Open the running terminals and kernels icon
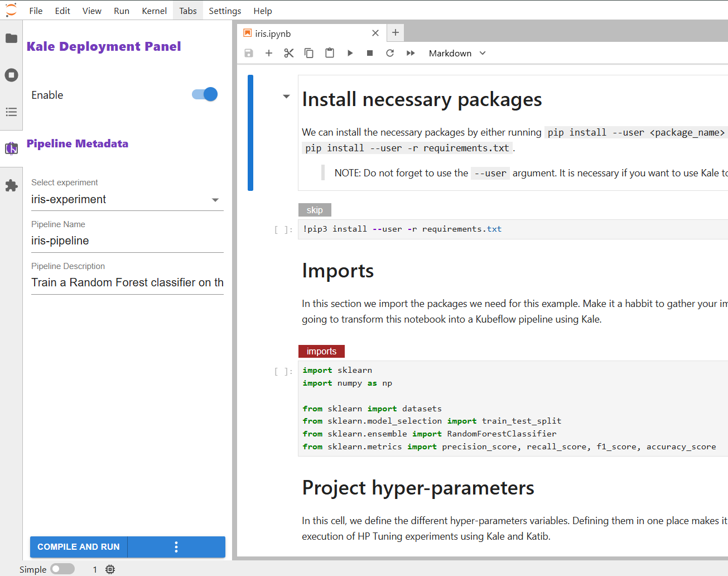Viewport: 728px width, 576px height. click(x=11, y=75)
